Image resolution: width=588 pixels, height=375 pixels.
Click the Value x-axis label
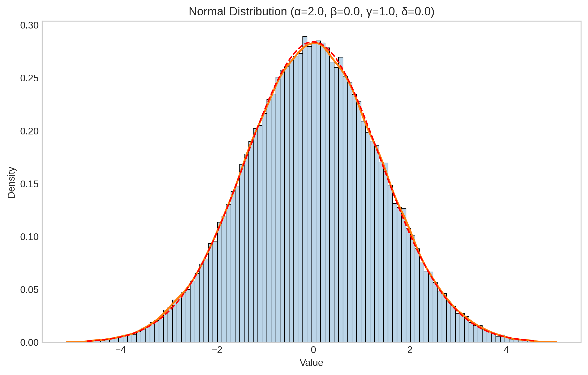pyautogui.click(x=311, y=363)
